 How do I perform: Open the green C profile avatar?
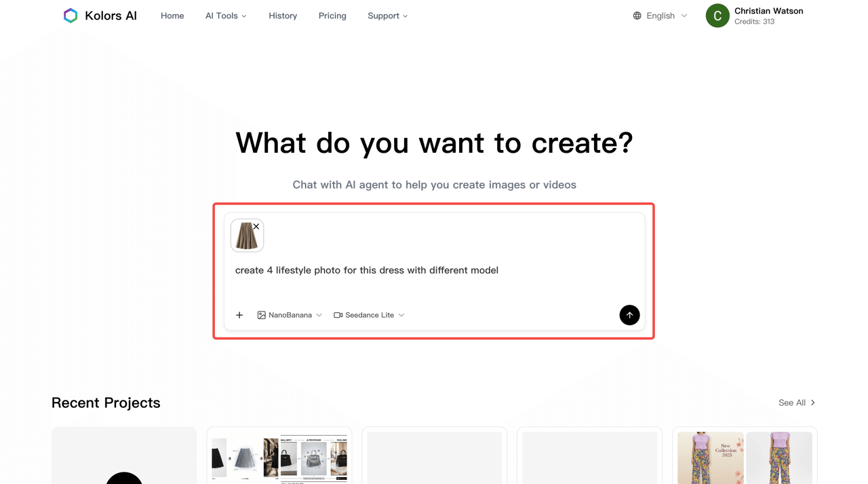[x=717, y=16]
